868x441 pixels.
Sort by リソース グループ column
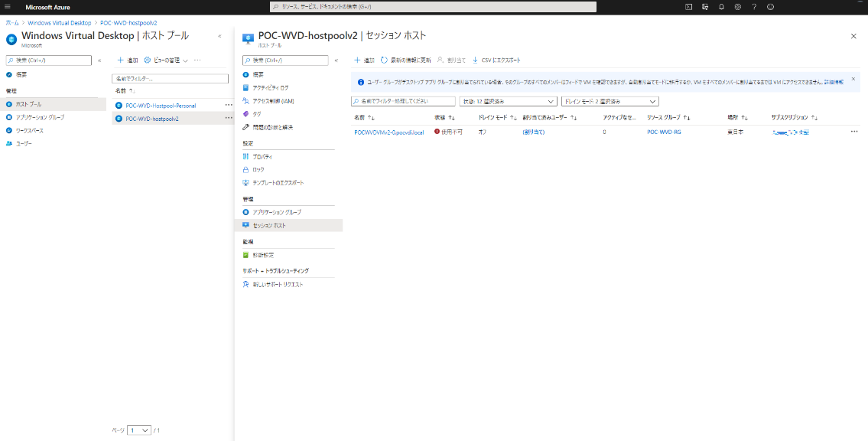pos(668,118)
